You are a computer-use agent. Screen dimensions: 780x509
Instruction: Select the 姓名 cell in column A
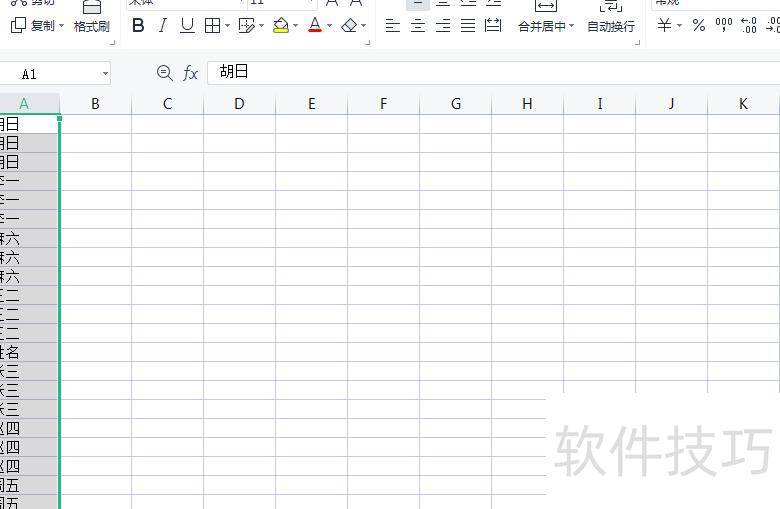tap(29, 352)
